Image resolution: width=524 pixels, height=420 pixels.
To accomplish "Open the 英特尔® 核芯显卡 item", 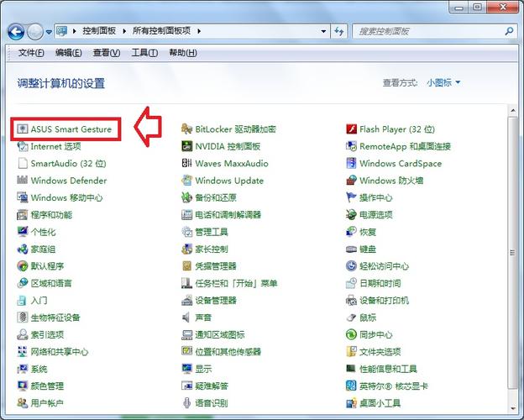I will click(387, 386).
